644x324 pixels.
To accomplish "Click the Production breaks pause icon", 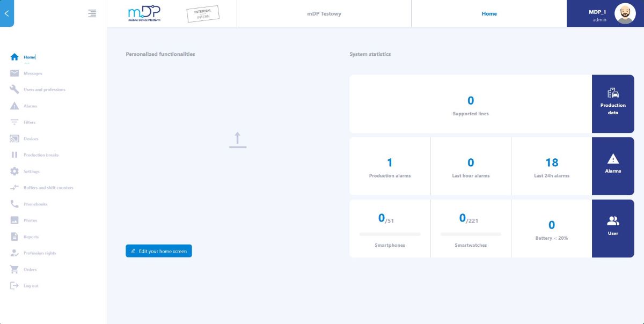I will click(x=14, y=155).
